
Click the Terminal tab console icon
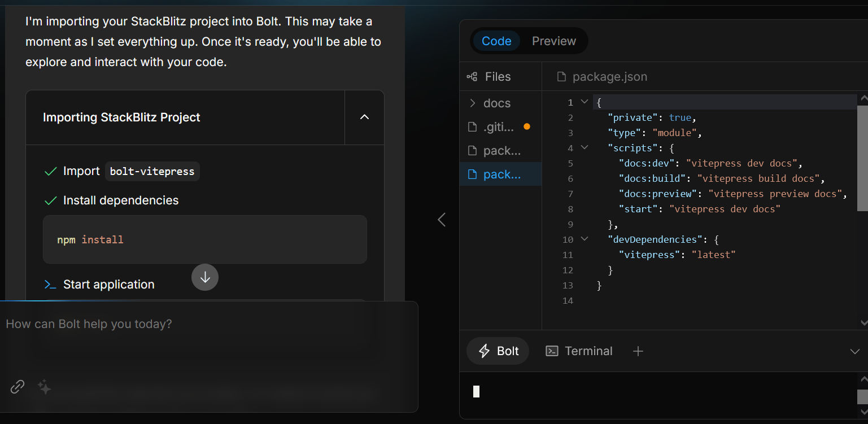552,351
